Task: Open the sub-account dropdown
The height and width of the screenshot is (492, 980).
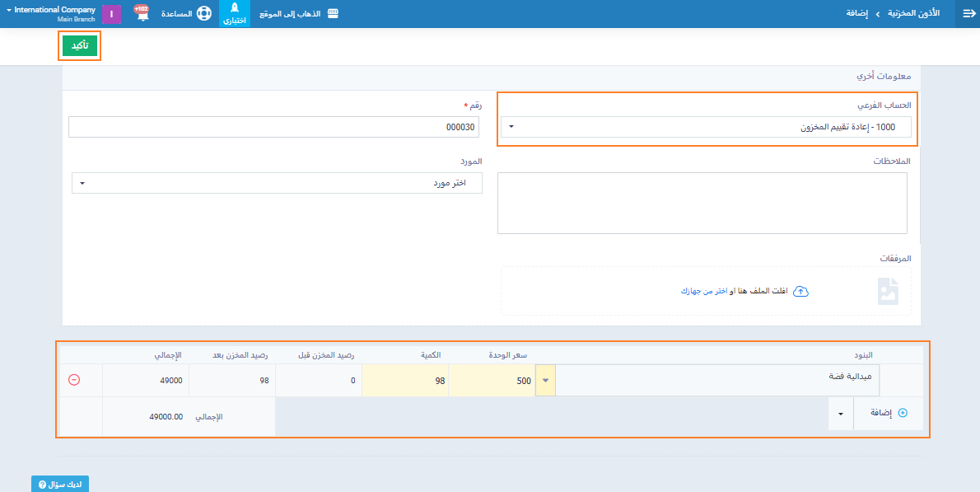Action: (705, 127)
